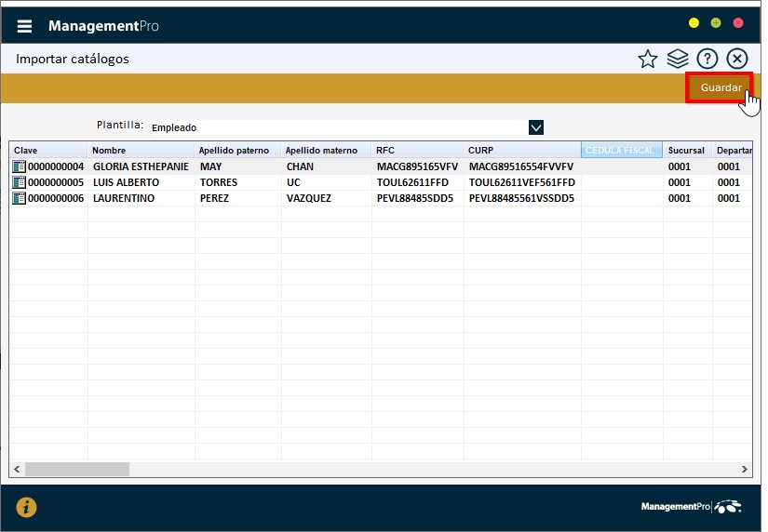Screen dimensions: 768x532
Task: Open the hamburger main menu
Action: click(x=24, y=26)
